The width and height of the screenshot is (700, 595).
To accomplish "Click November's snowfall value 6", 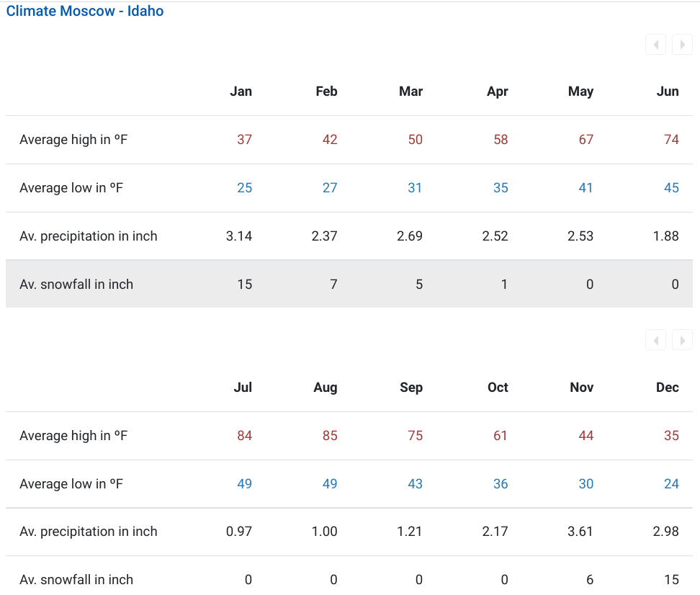I will coord(590,580).
